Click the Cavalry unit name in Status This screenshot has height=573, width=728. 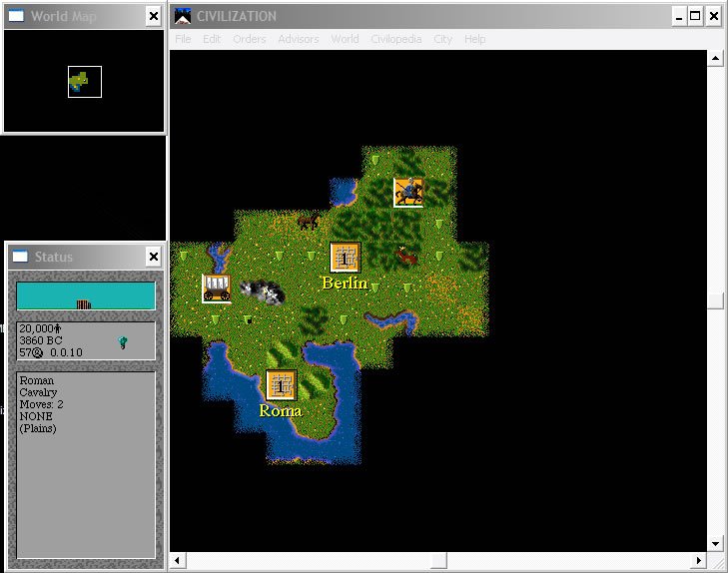(x=38, y=392)
